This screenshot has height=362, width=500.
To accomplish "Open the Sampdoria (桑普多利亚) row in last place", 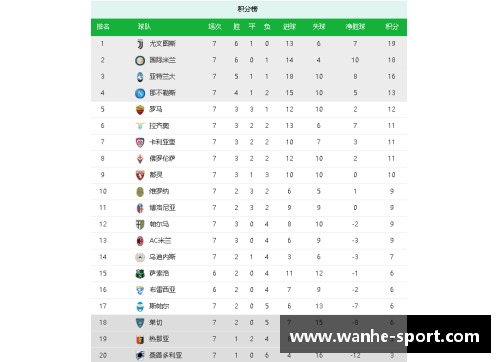I will click(249, 355).
